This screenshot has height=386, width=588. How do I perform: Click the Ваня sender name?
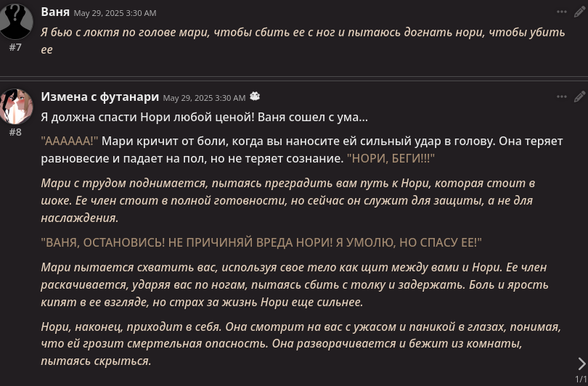[x=55, y=12]
